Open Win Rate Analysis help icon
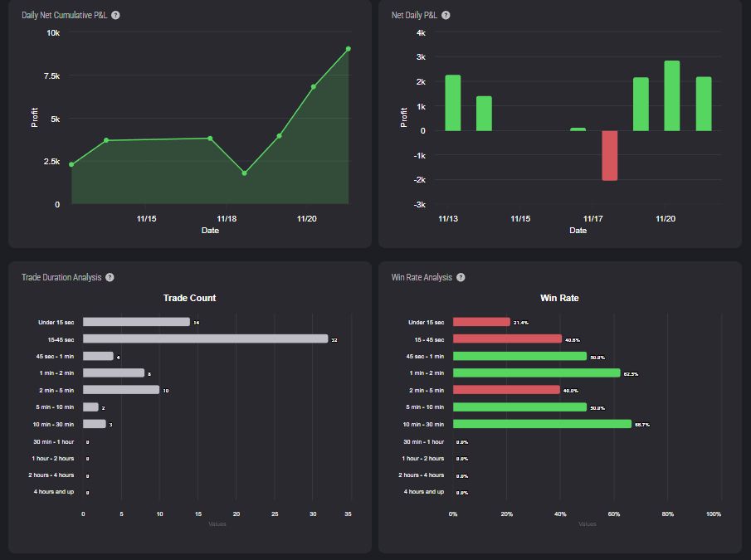The width and height of the screenshot is (751, 560). click(461, 278)
